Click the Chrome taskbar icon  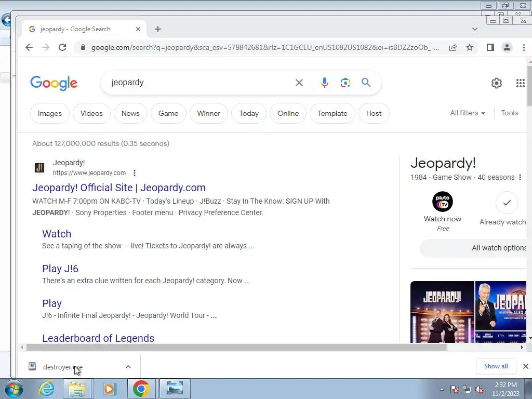click(x=141, y=389)
